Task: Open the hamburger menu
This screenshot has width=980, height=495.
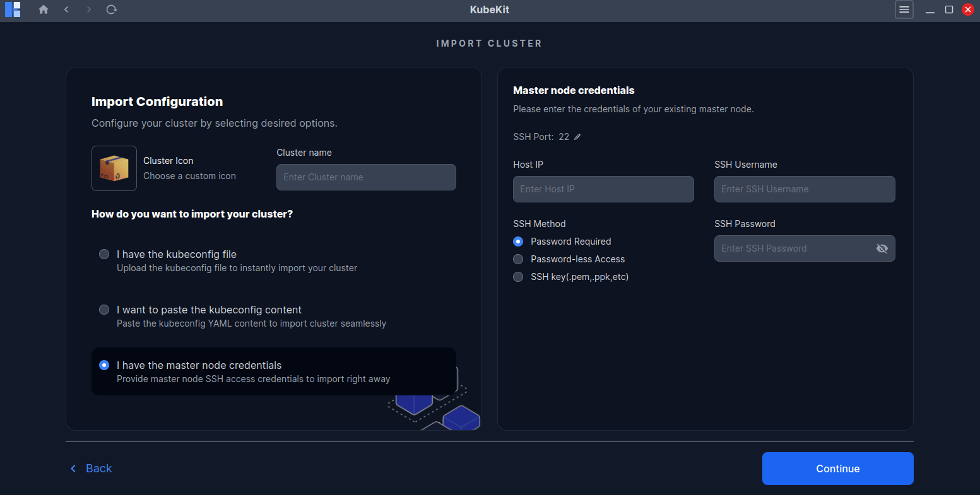Action: 904,9
